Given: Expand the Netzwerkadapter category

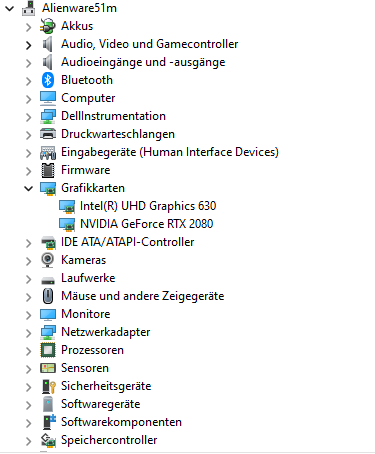Looking at the screenshot, I should 29,333.
